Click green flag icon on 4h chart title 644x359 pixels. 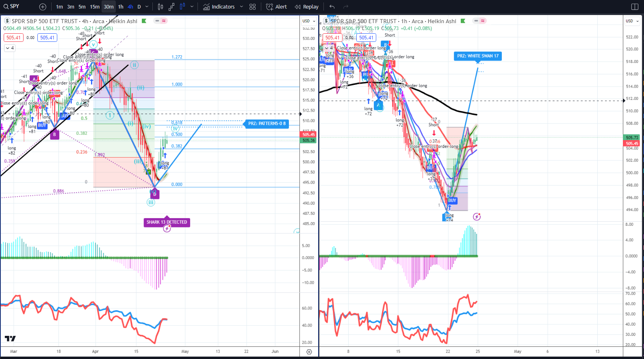point(144,21)
